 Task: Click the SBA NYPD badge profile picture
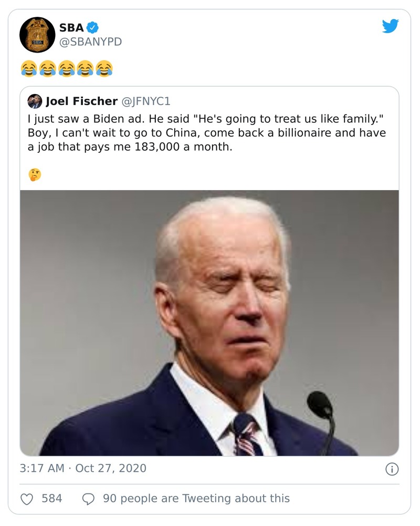(x=37, y=36)
